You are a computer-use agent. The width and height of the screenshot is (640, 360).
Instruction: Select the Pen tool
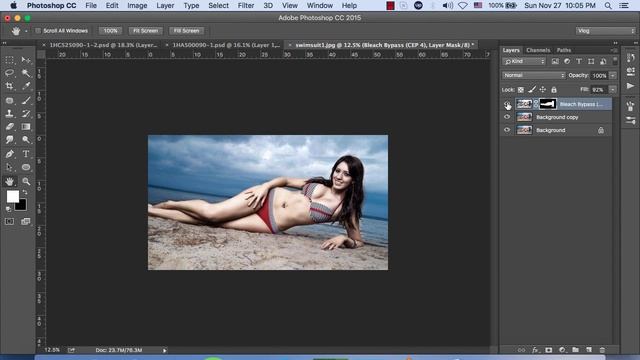[9, 154]
